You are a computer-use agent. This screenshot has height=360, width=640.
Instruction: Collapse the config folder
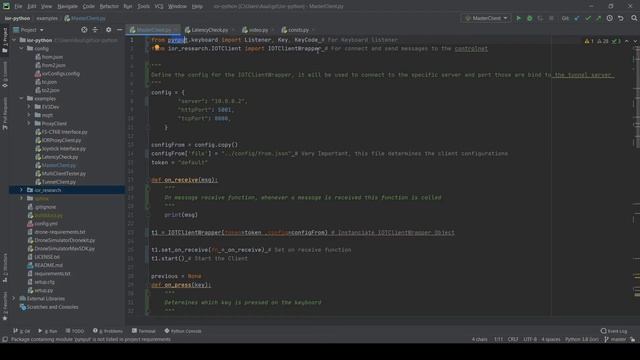22,49
